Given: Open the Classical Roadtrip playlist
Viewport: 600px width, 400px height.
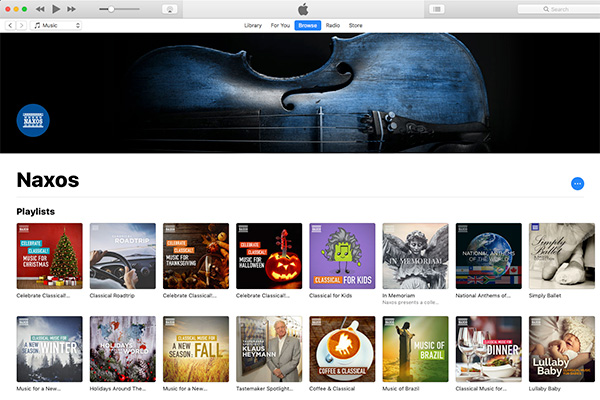Looking at the screenshot, I should pyautogui.click(x=122, y=256).
